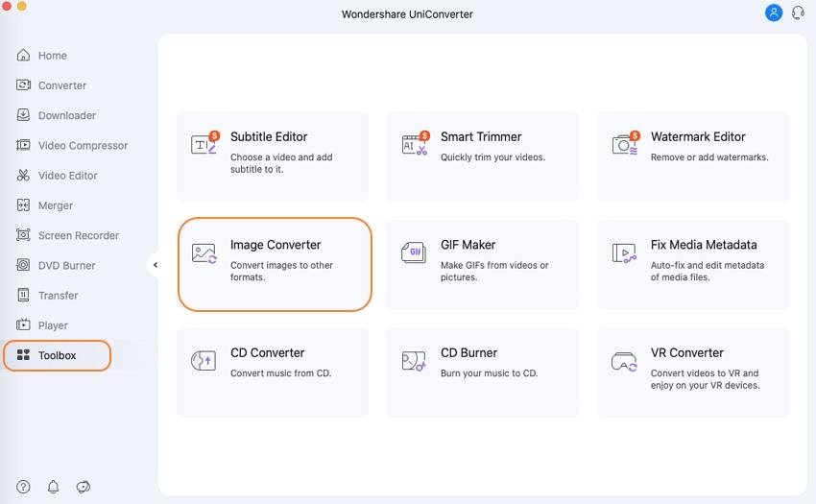Click the Converter sidebar icon
The image size is (816, 504).
(x=23, y=84)
